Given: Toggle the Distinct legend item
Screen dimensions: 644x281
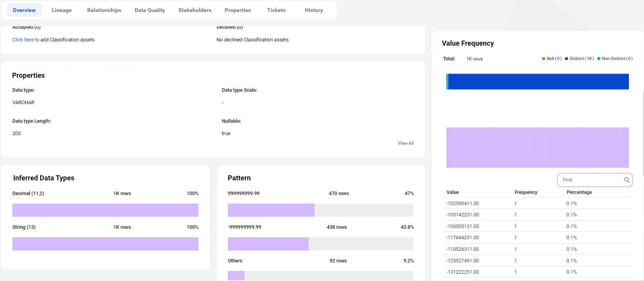Looking at the screenshot, I should [579, 59].
